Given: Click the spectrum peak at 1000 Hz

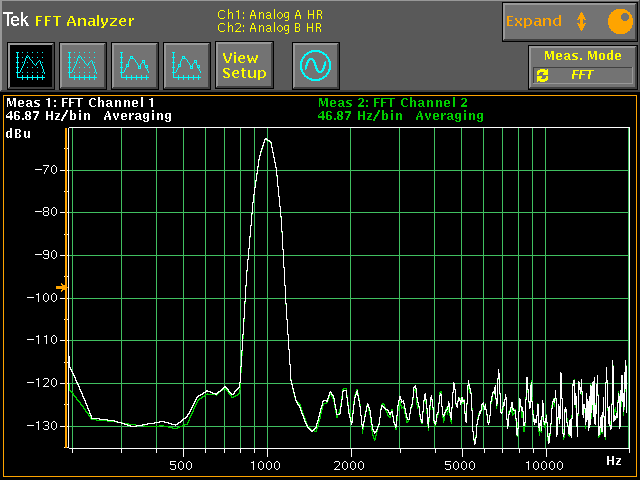Looking at the screenshot, I should pos(266,140).
